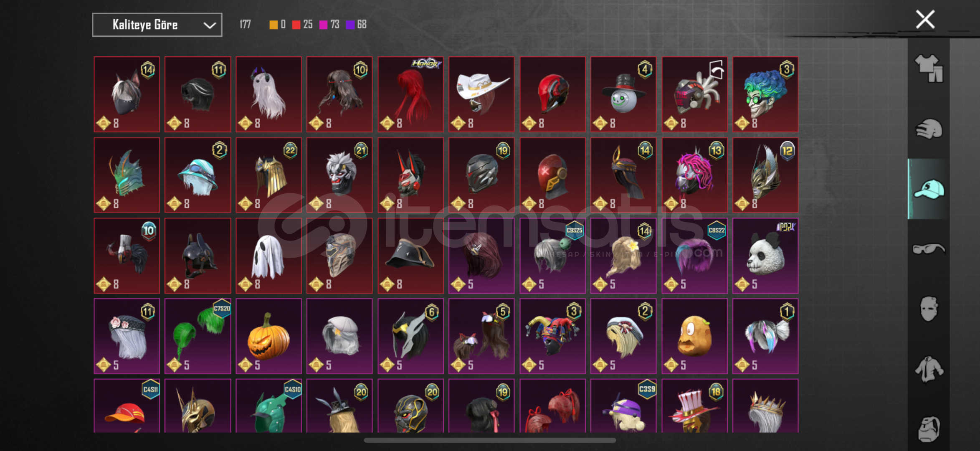Open the jacket category icon
Image resolution: width=980 pixels, height=451 pixels.
pyautogui.click(x=929, y=369)
